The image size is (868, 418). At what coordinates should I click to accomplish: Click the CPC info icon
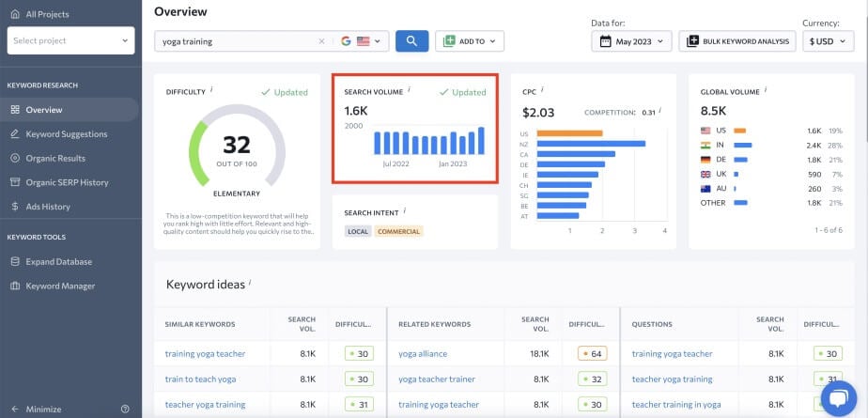tap(542, 89)
